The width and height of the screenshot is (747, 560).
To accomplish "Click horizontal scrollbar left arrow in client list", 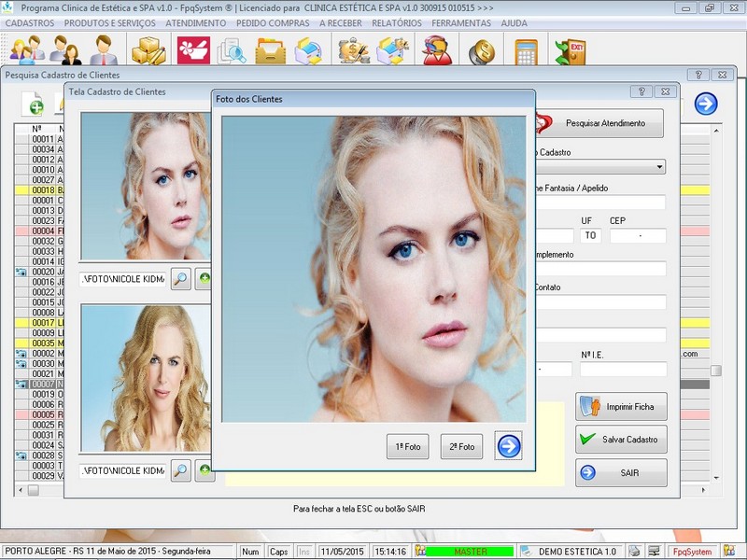I will coord(20,490).
